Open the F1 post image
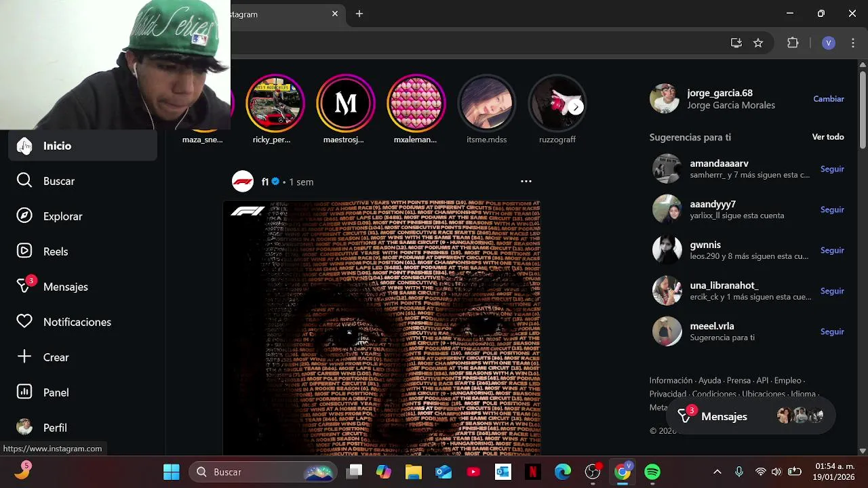The image size is (868, 488). tap(382, 328)
